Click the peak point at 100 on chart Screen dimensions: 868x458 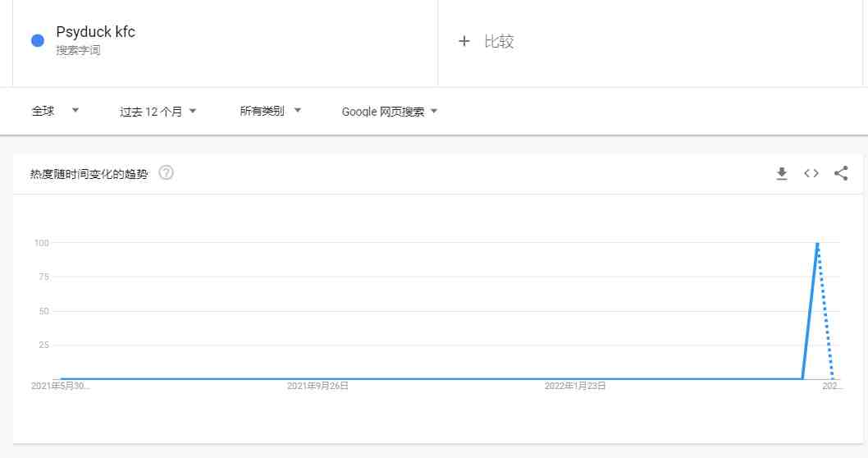[817, 243]
